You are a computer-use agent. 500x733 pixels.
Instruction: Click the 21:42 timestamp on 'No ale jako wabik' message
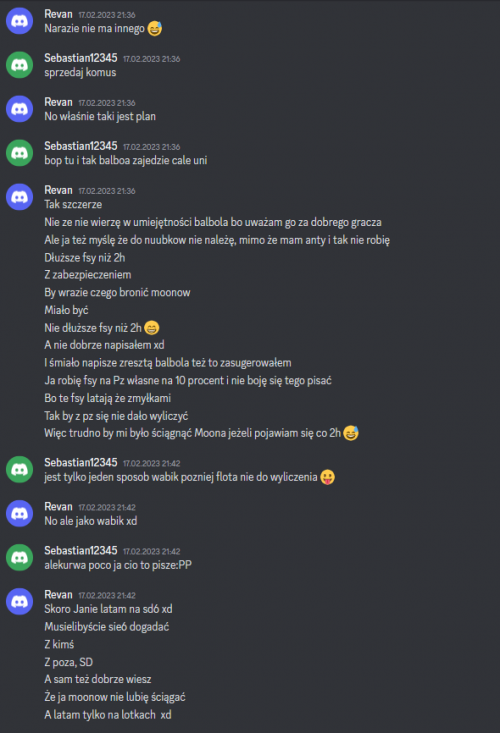(x=107, y=507)
